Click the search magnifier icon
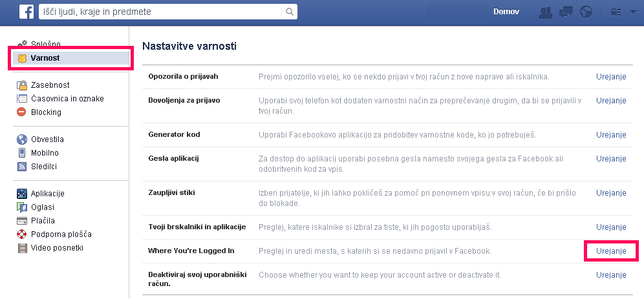 pyautogui.click(x=290, y=12)
